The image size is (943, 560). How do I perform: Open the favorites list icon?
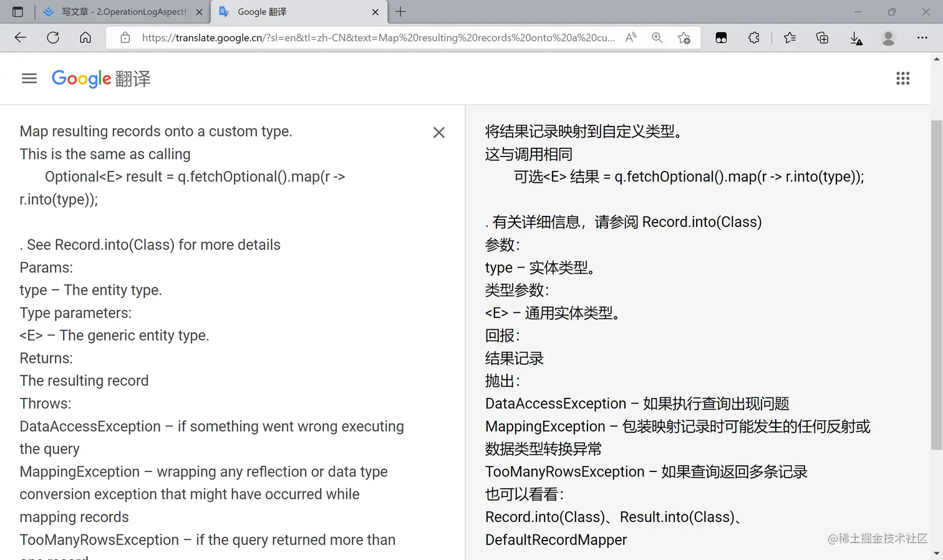pyautogui.click(x=790, y=37)
